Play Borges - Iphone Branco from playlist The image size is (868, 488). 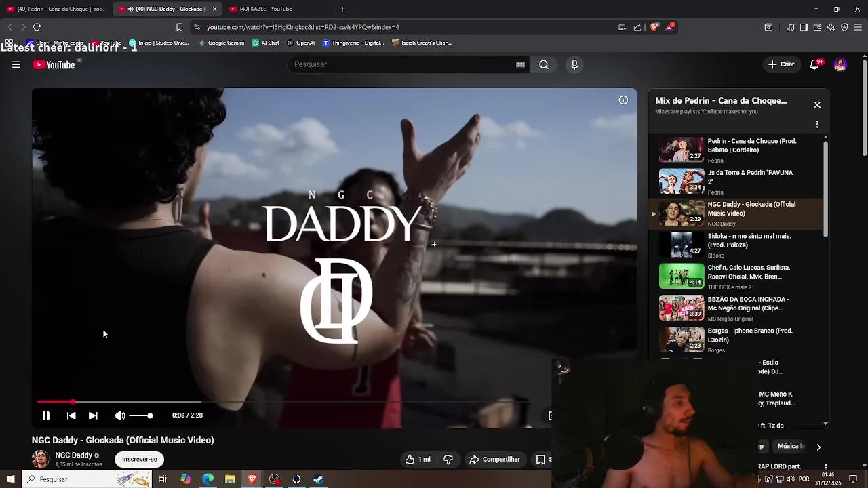coord(736,340)
